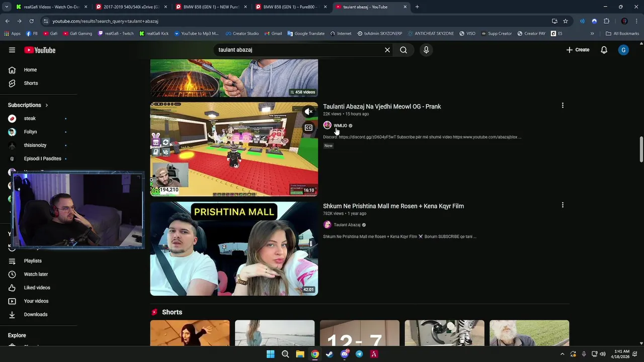
Task: Open the Windows Start menu
Action: [271, 354]
